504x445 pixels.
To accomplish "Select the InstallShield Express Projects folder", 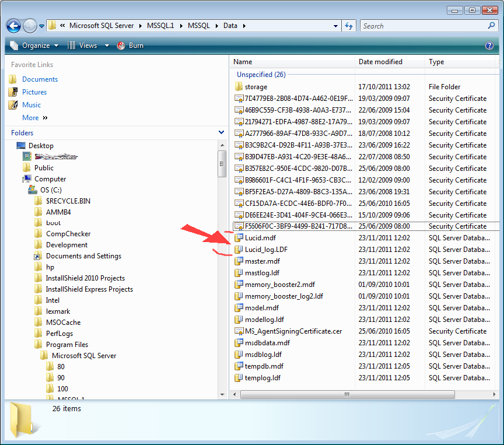I will (x=89, y=289).
